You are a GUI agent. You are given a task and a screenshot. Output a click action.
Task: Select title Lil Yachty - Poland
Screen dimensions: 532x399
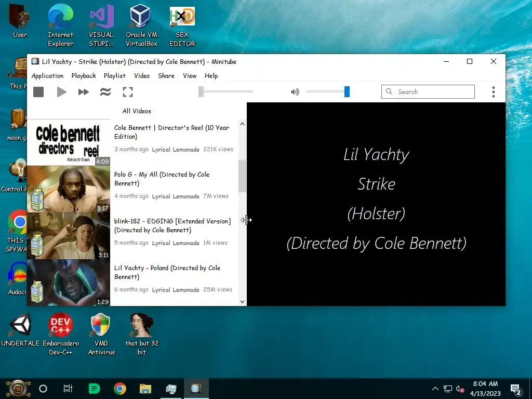coord(167,272)
